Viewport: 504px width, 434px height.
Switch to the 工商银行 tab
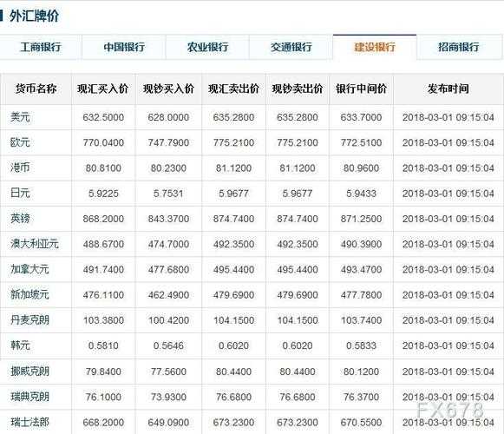pyautogui.click(x=40, y=47)
